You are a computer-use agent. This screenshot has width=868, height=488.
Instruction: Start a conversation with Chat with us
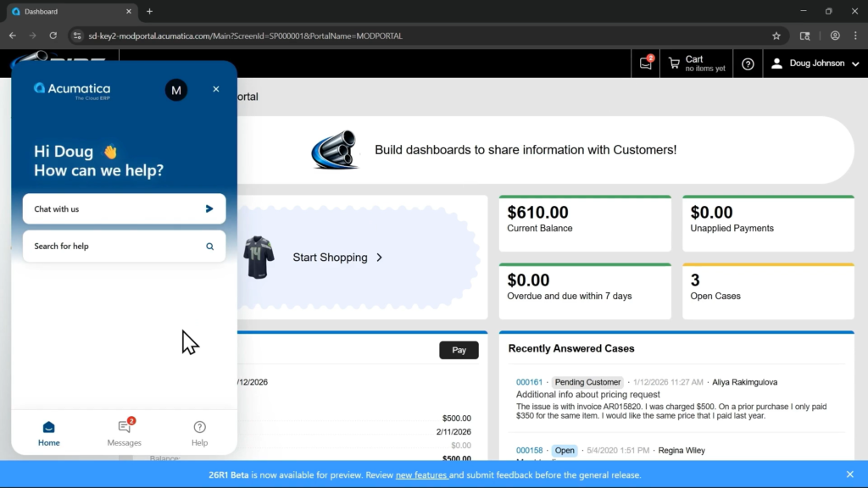pyautogui.click(x=124, y=208)
